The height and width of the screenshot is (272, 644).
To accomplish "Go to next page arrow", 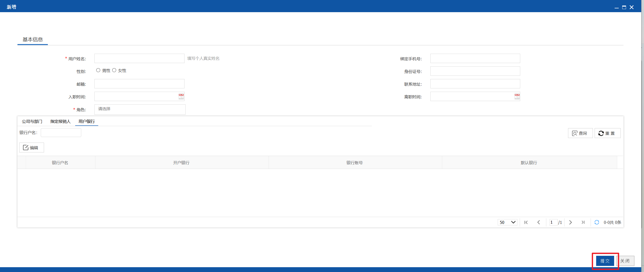I will (x=571, y=222).
